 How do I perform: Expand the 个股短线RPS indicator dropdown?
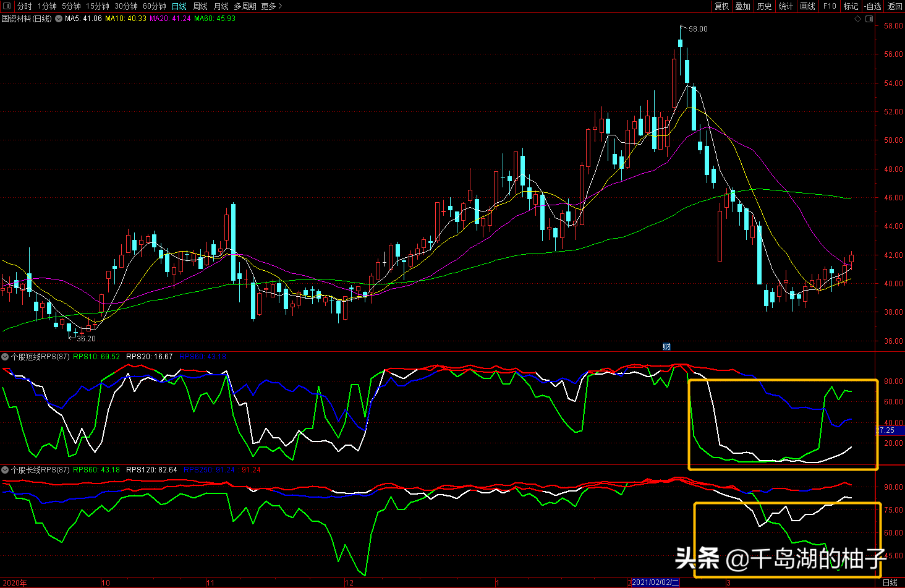(5, 357)
